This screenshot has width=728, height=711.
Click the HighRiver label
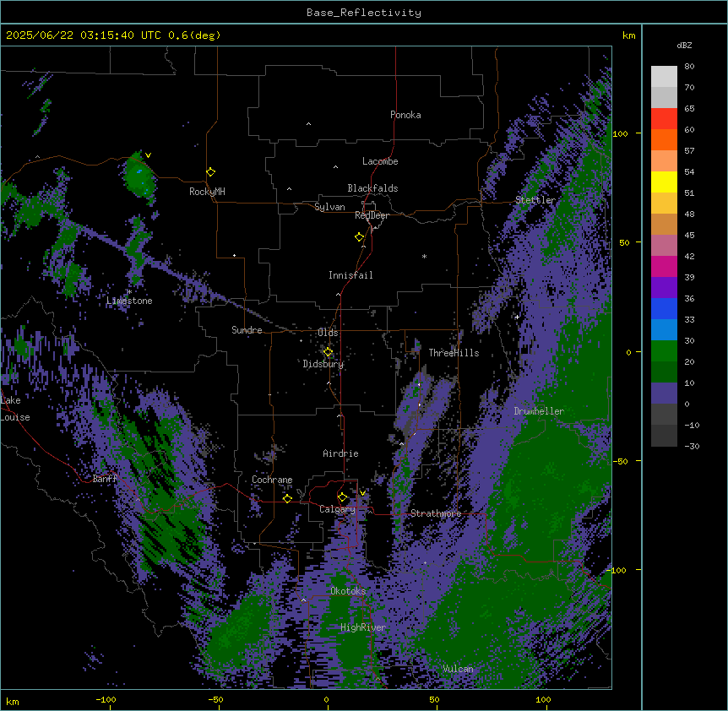363,627
